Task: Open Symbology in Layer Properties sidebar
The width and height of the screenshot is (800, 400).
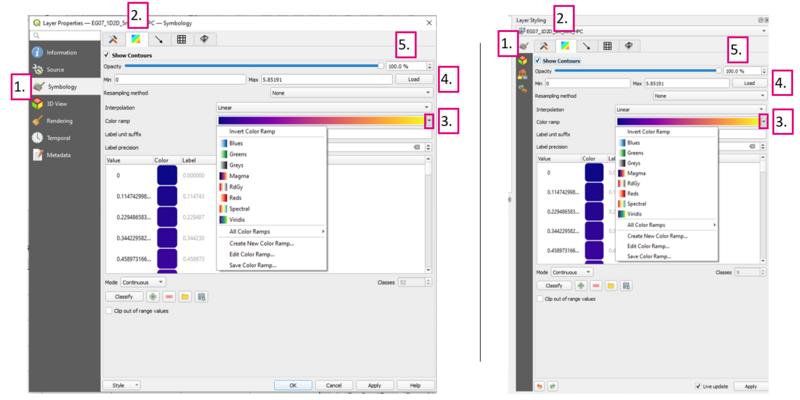Action: tap(62, 87)
